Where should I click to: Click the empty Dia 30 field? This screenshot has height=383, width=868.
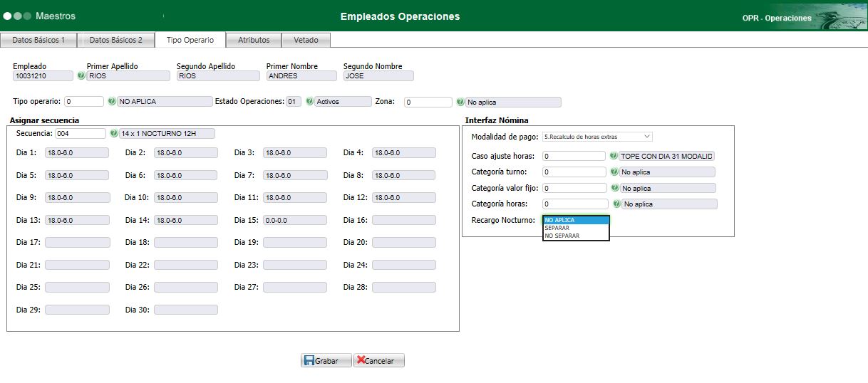[186, 310]
